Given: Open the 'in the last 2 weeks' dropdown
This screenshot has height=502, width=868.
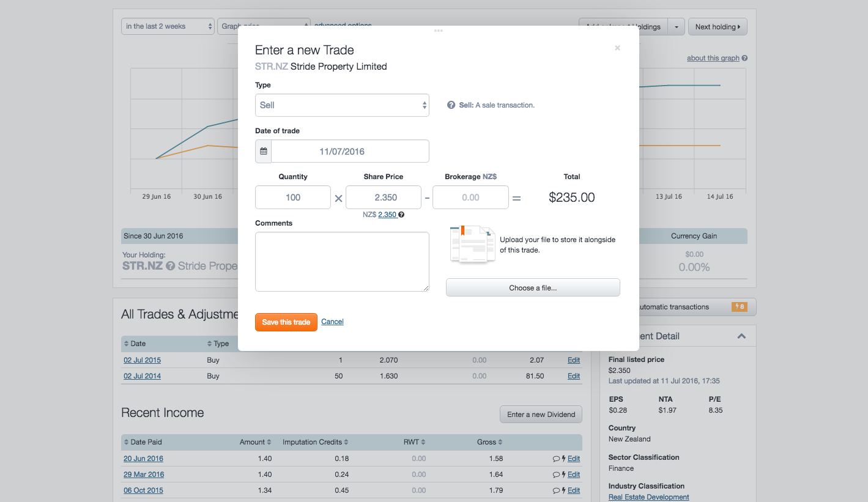Looking at the screenshot, I should (167, 26).
